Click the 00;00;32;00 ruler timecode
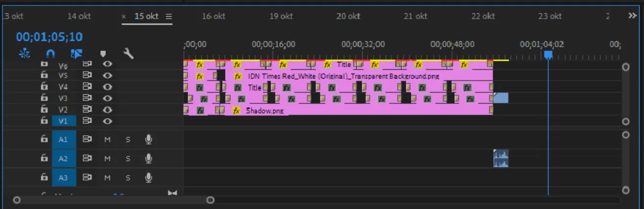Screen dimensions: 644x209 pos(363,45)
